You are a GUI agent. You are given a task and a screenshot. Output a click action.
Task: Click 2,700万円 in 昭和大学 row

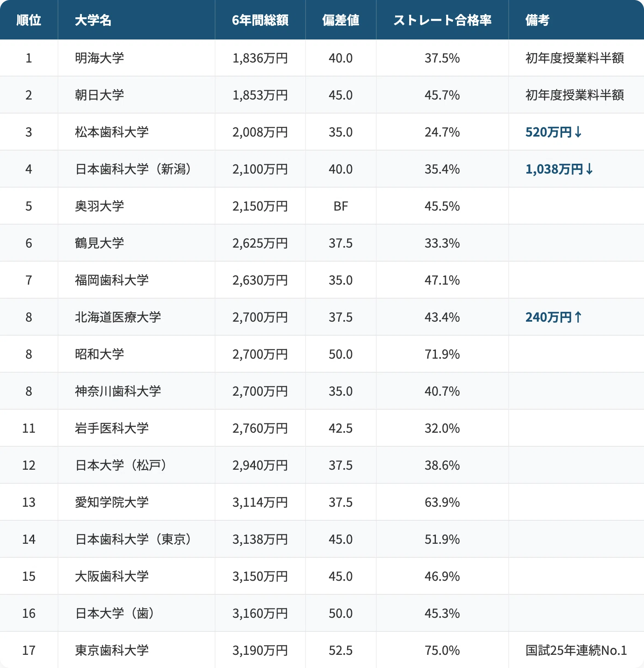click(260, 354)
